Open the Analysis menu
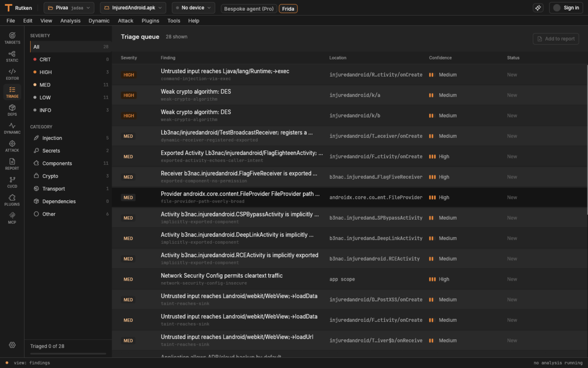This screenshot has height=368, width=588. coord(71,21)
